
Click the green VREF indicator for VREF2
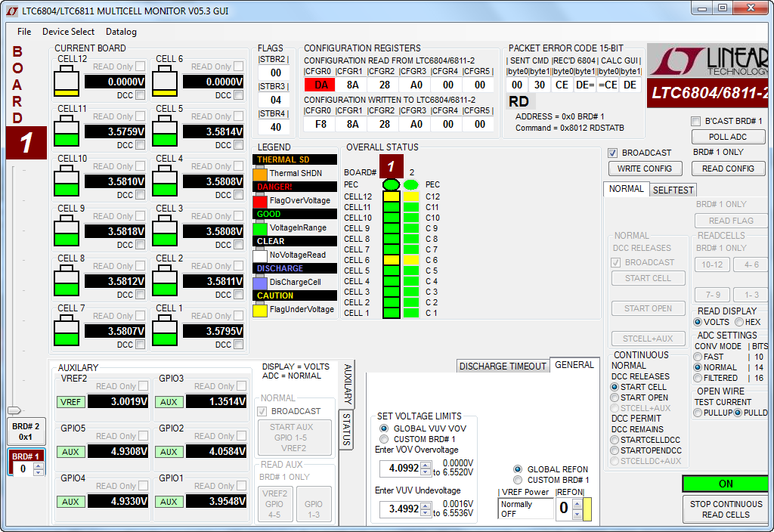click(70, 402)
